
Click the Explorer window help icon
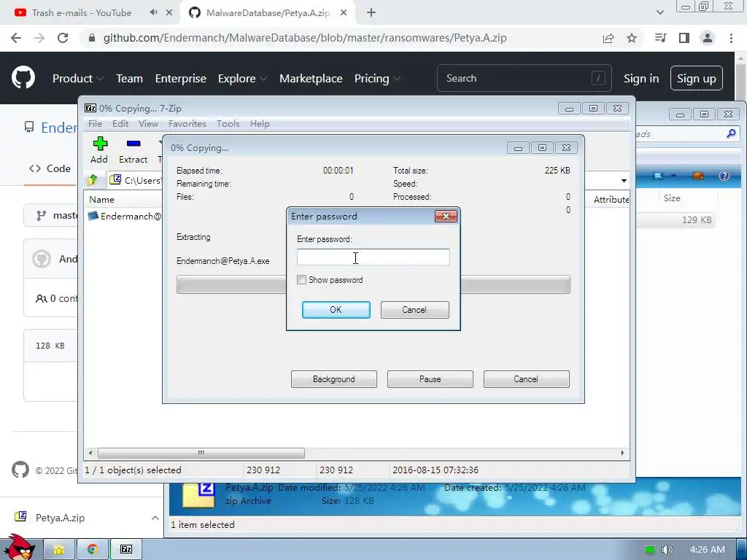[x=724, y=176]
